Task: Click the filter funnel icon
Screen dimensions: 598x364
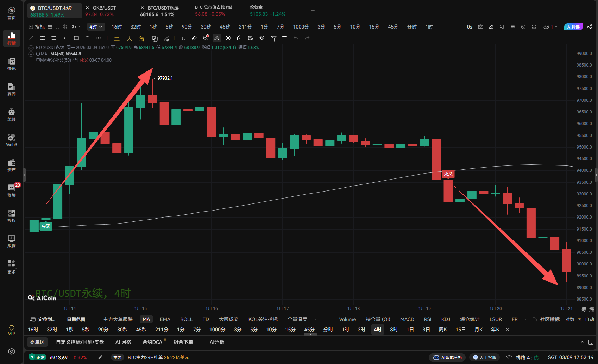Action: 273,38
